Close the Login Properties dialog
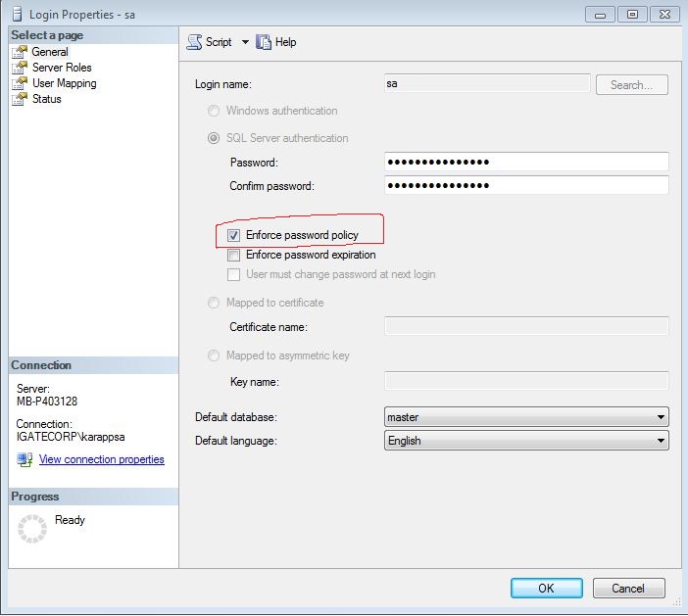Viewport: 688px width, 616px height. [x=664, y=15]
